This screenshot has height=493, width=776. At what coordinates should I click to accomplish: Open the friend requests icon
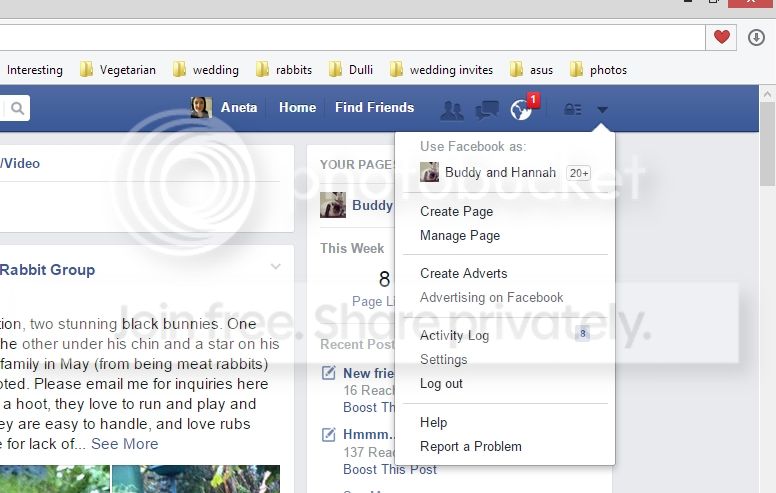(x=452, y=109)
